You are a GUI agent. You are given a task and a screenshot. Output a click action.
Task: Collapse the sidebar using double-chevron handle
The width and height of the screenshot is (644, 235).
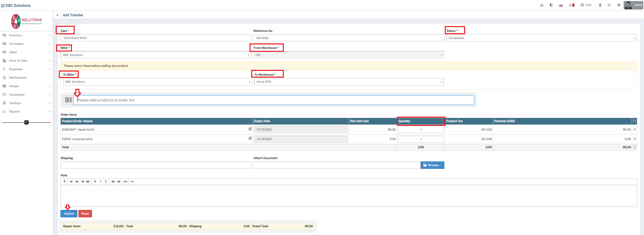point(26,122)
